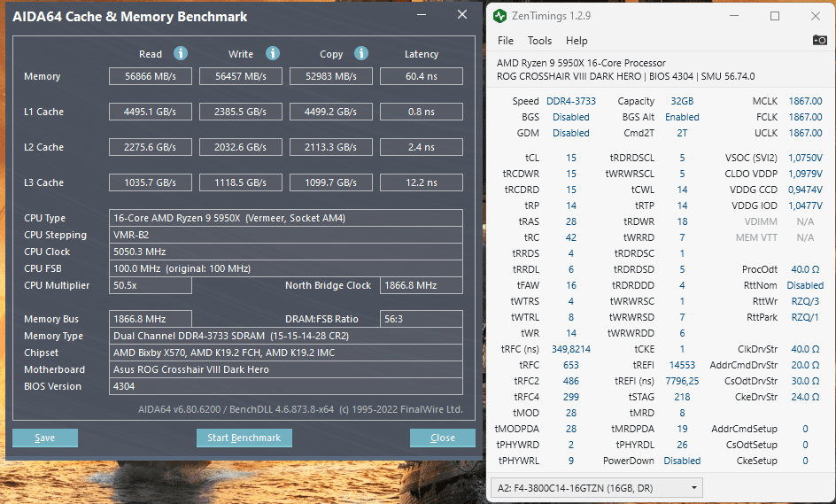Open the A2 memory module dropdown
The width and height of the screenshot is (836, 504).
pos(596,488)
